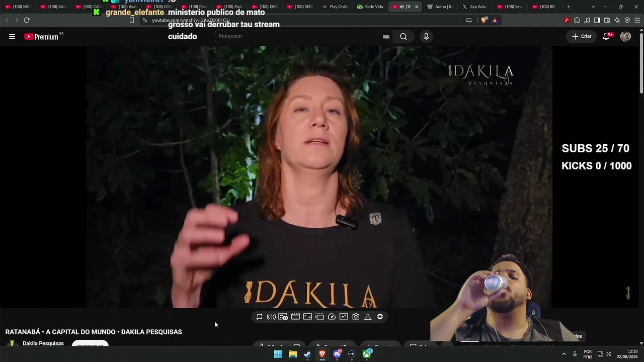This screenshot has height=362, width=644.
Task: Open Brave Wallet icon
Action: [x=607, y=20]
